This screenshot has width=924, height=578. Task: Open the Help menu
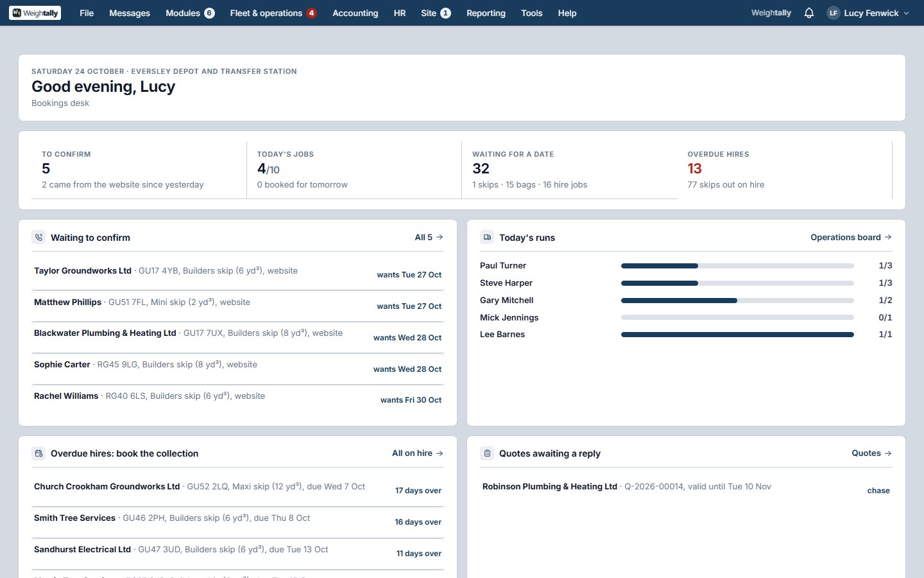[x=567, y=13]
